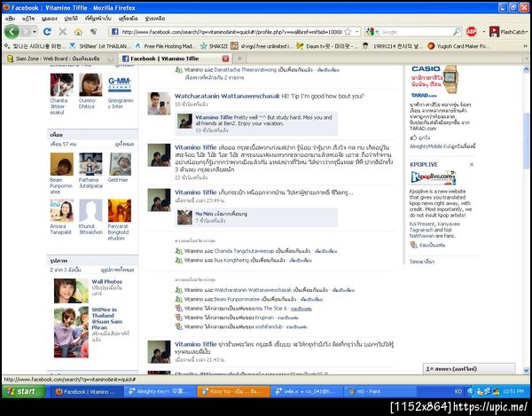Open the list all tabs dropdown
Screen dimensions: 532x416
tap(526, 59)
